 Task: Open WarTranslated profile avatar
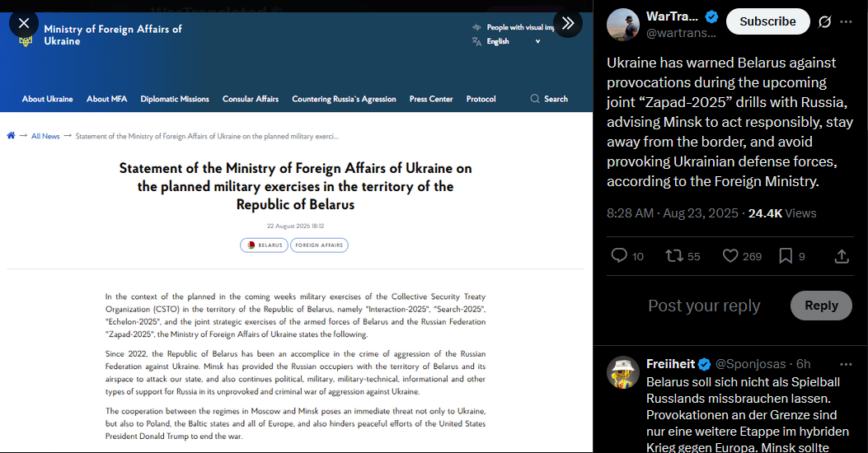(x=623, y=25)
